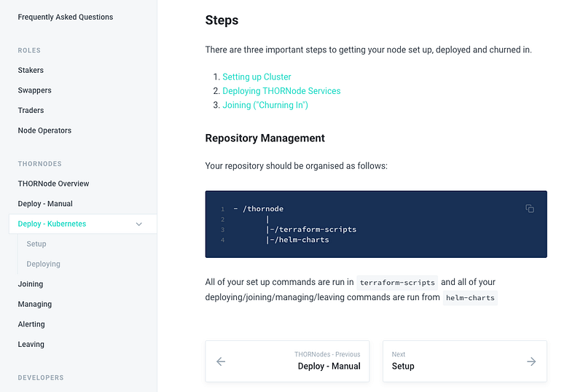This screenshot has width=583, height=392.
Task: Click the |-/terraform-scripts code line
Action: [x=311, y=230]
